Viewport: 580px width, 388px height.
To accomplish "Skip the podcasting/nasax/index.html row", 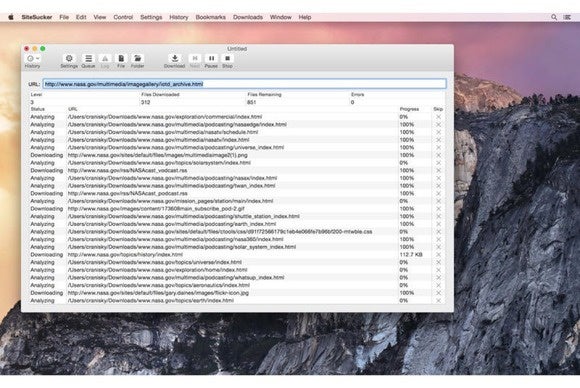I will point(438,178).
